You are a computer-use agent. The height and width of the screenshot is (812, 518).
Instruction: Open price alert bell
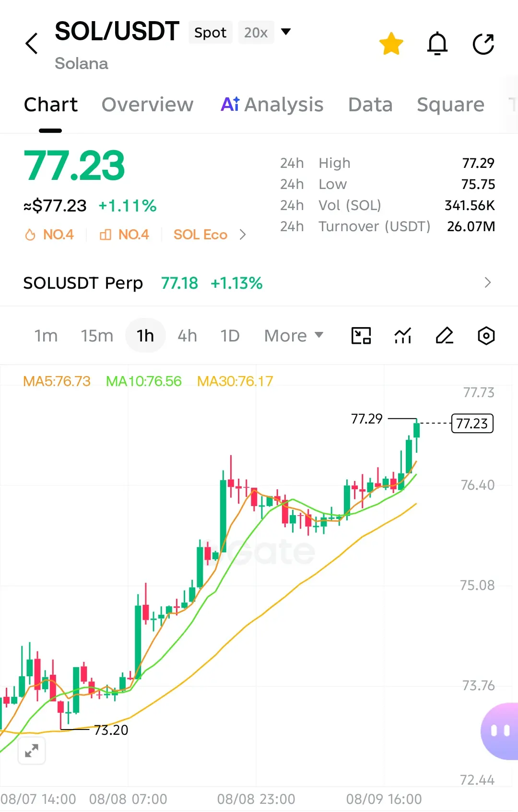tap(437, 44)
